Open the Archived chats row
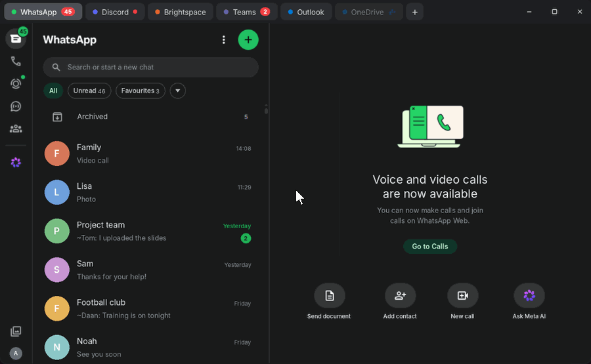The width and height of the screenshot is (591, 364). click(151, 117)
